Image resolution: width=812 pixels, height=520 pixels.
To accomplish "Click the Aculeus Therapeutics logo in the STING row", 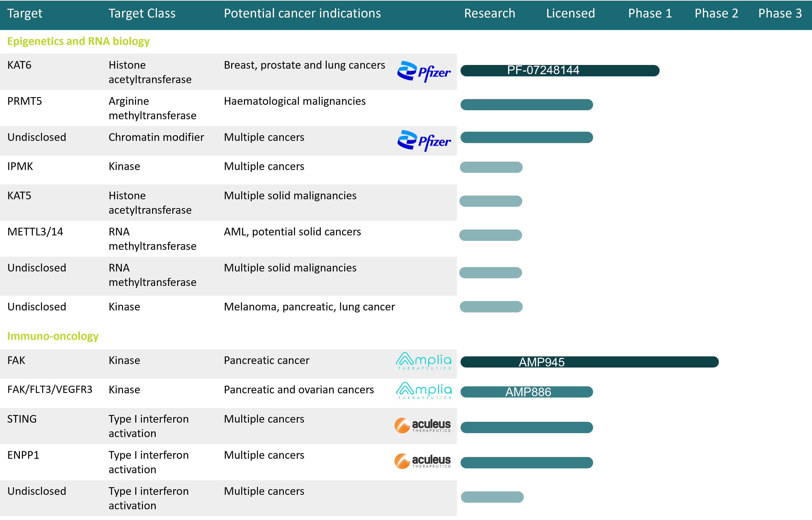I will click(x=423, y=425).
